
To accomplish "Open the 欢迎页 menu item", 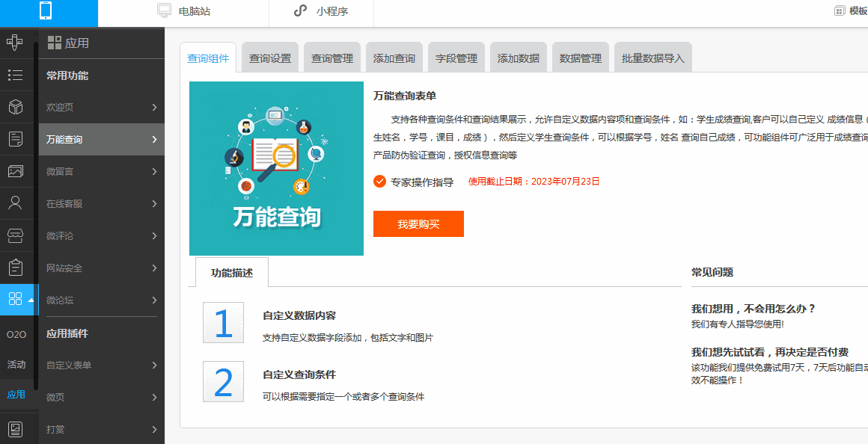I will click(x=102, y=108).
